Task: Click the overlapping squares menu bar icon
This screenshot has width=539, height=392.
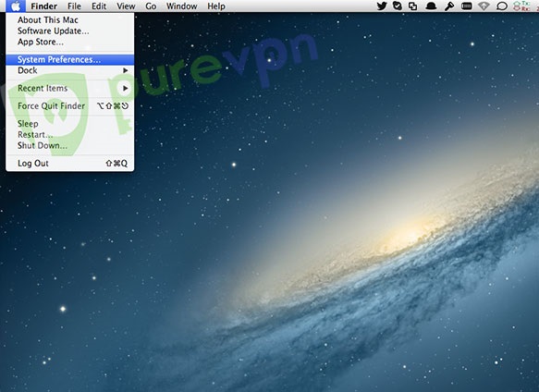Action: [413, 6]
